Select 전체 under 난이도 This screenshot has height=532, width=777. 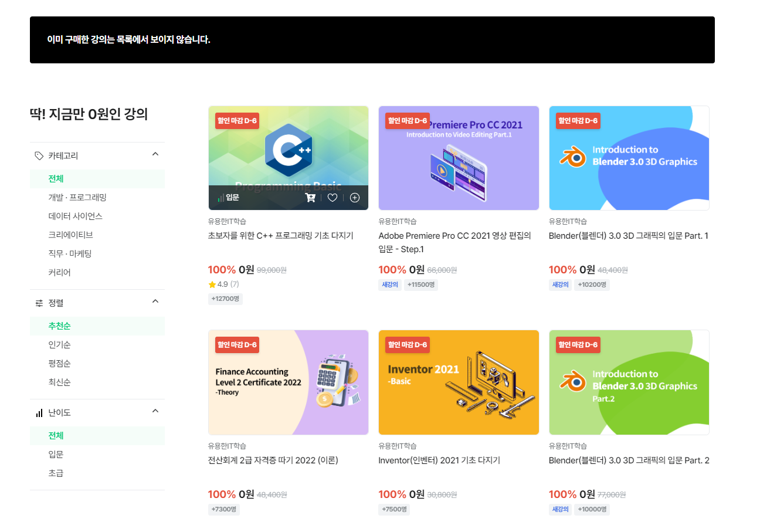[97, 436]
